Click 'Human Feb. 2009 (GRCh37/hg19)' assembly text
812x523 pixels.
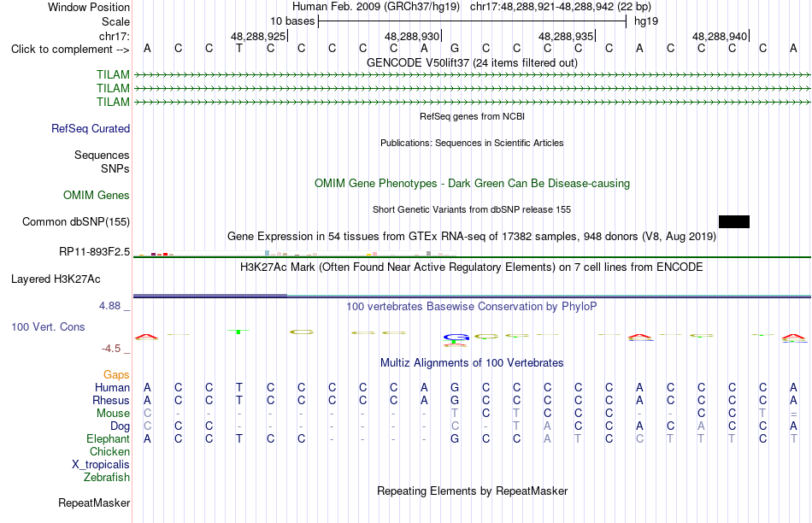point(376,7)
